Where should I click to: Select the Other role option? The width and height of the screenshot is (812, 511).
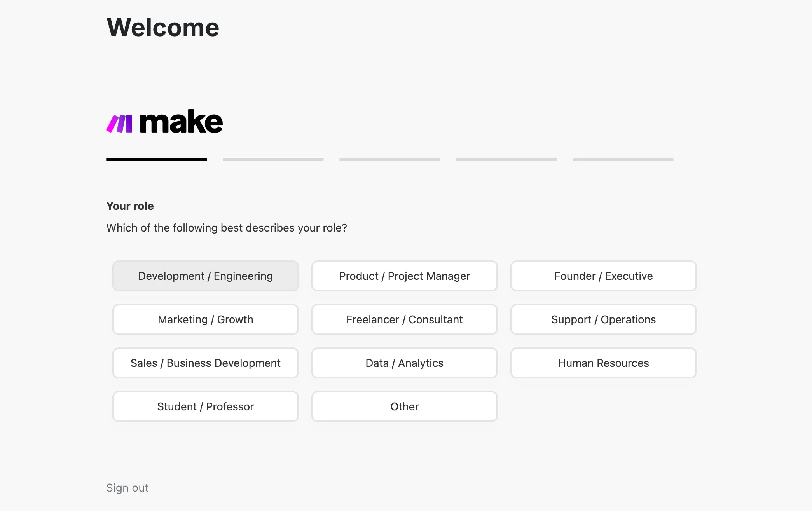405,406
